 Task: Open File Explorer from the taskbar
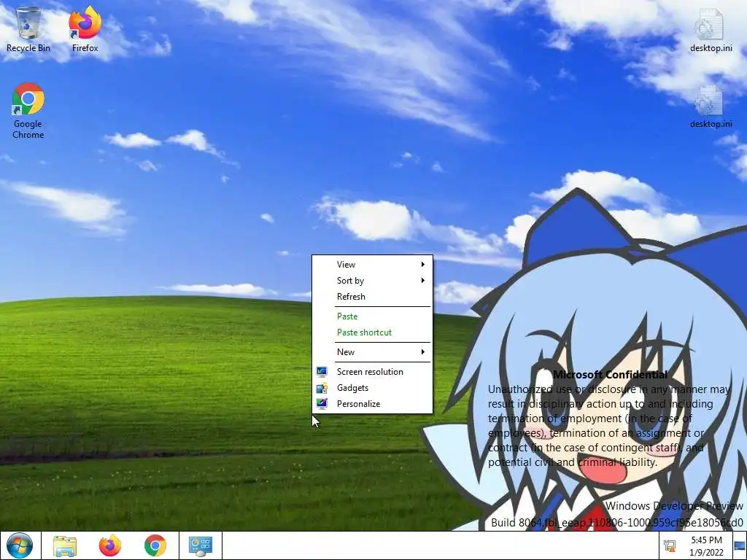pyautogui.click(x=65, y=545)
